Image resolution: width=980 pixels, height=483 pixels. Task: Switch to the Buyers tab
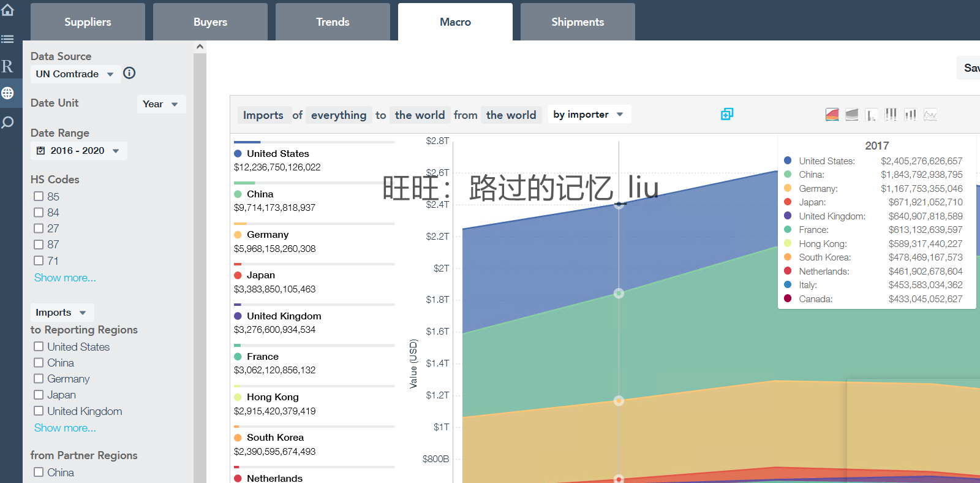(210, 22)
